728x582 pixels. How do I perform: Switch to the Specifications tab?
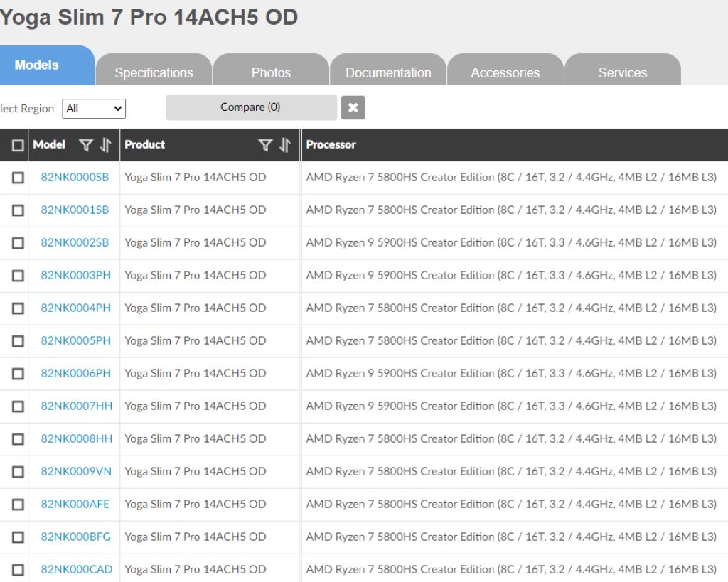pyautogui.click(x=154, y=72)
